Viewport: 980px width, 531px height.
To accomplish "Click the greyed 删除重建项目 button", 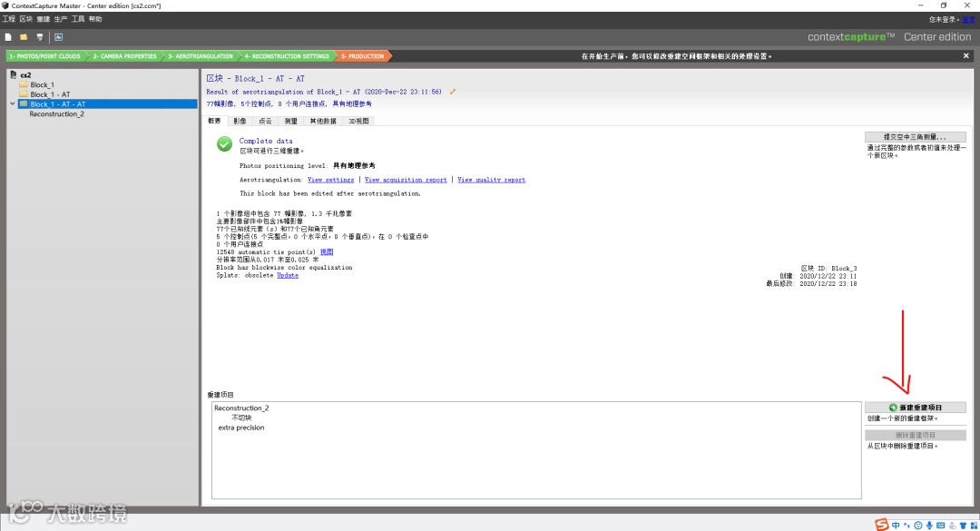I will coord(915,435).
